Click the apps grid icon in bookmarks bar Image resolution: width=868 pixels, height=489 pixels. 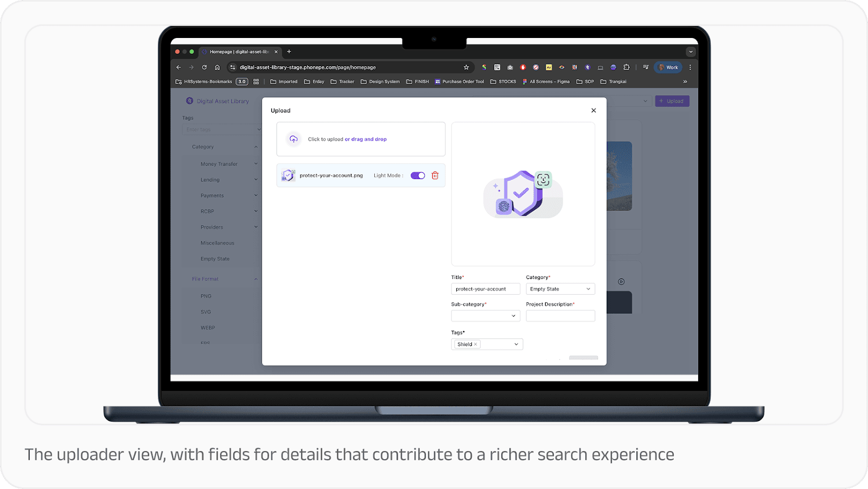click(x=256, y=81)
